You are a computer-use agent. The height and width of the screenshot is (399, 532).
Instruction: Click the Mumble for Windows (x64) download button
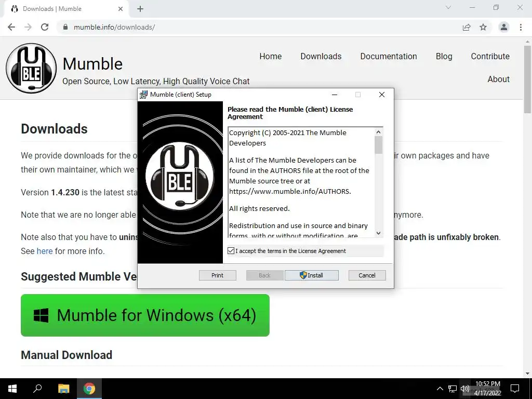[145, 315]
